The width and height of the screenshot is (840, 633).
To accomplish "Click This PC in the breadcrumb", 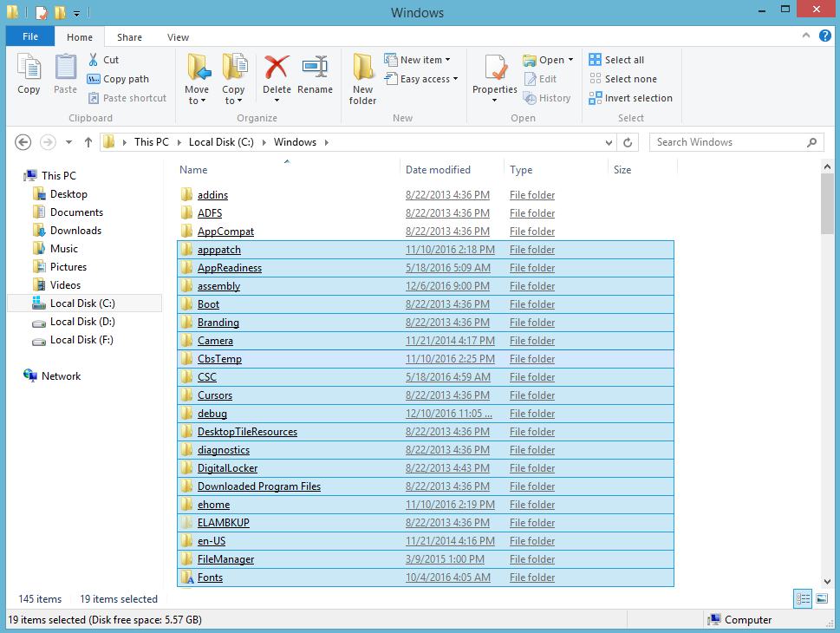I will coord(151,142).
